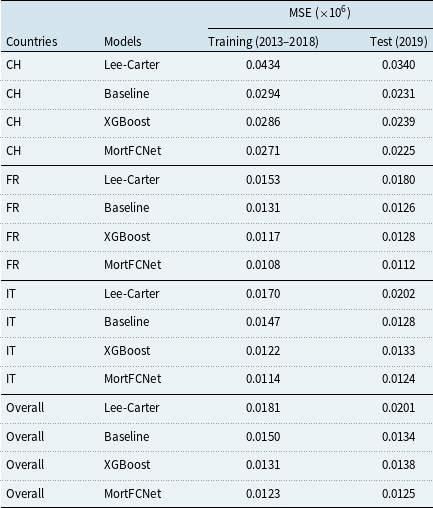Screen dimensions: 433x508
Task: Click FR MortFCNet test value 0.0112
Action: (x=399, y=265)
